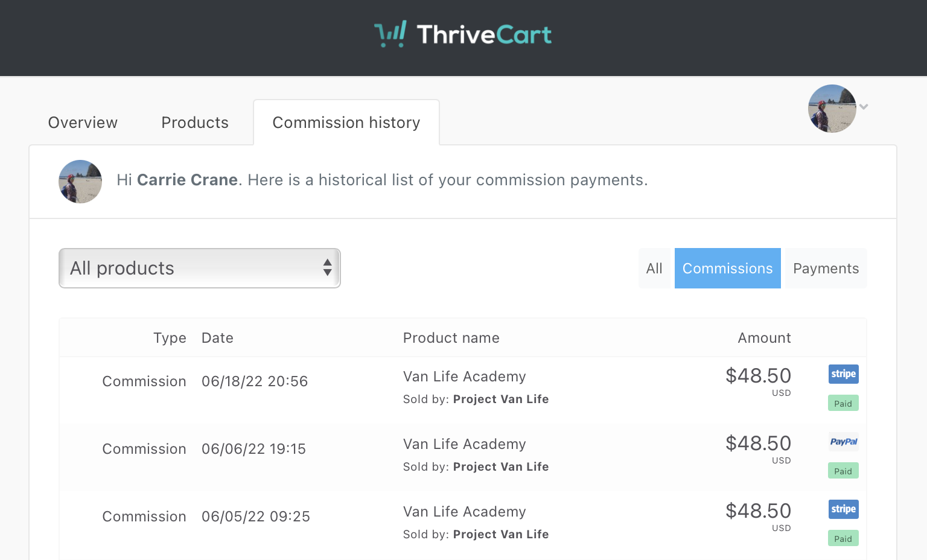Click the All products select arrows

point(327,268)
